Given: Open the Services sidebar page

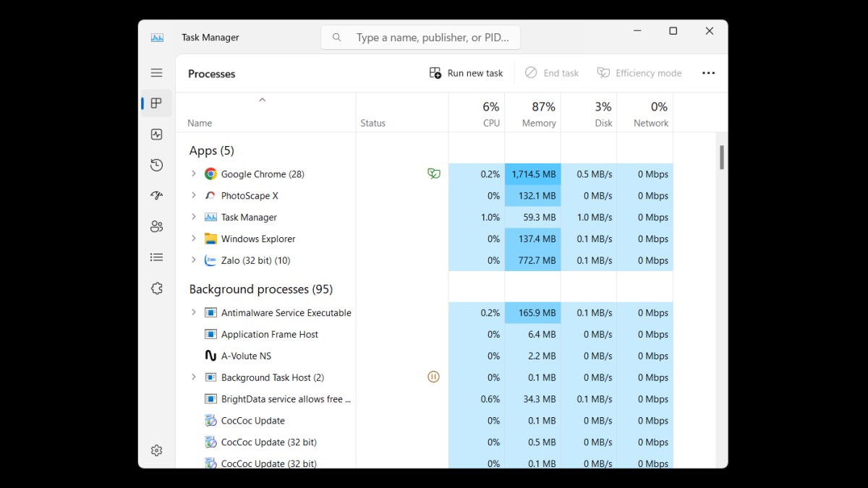Looking at the screenshot, I should 156,288.
